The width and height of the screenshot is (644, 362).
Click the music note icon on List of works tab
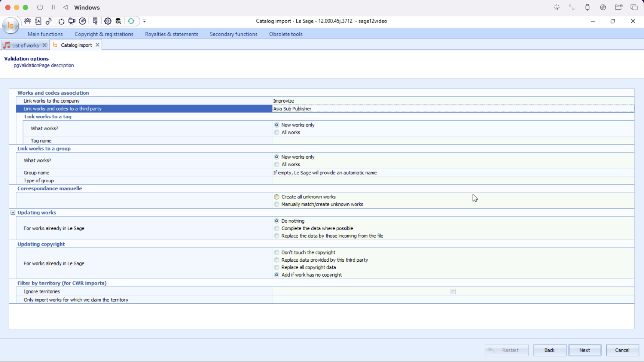coord(7,45)
